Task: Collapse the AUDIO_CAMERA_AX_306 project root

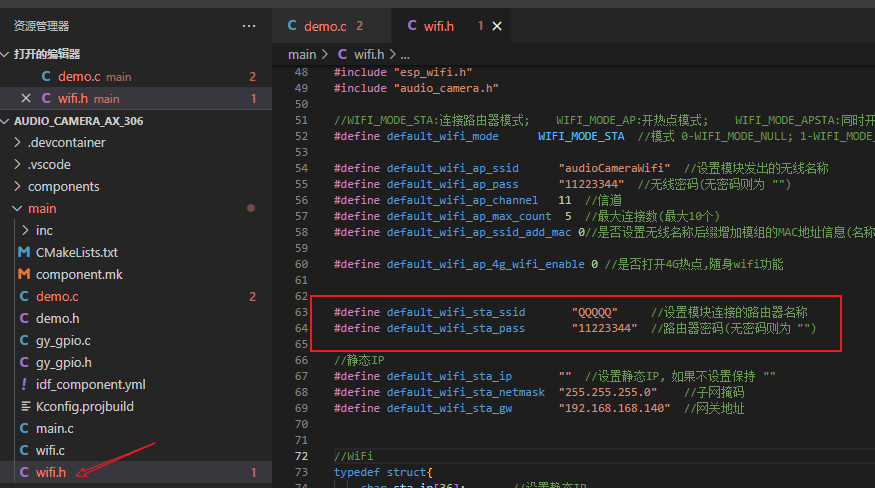Action: point(6,121)
